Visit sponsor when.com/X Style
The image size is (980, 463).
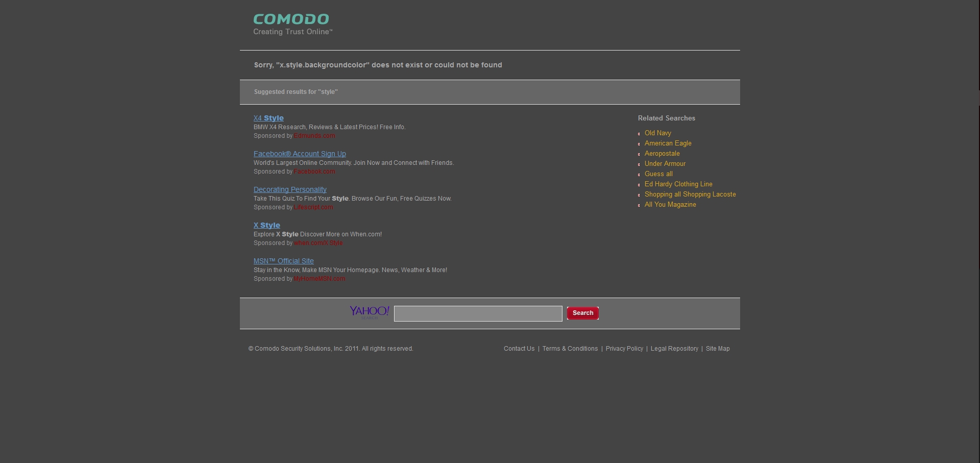click(318, 243)
